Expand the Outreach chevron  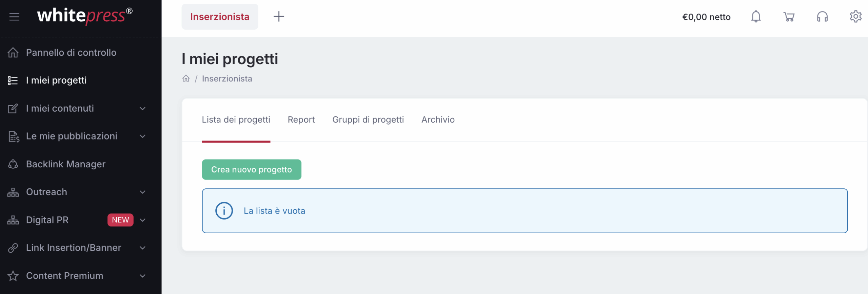coord(143,192)
